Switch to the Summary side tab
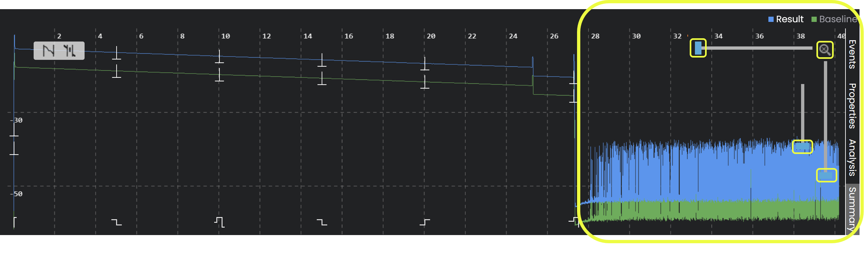The width and height of the screenshot is (868, 255). [x=852, y=210]
